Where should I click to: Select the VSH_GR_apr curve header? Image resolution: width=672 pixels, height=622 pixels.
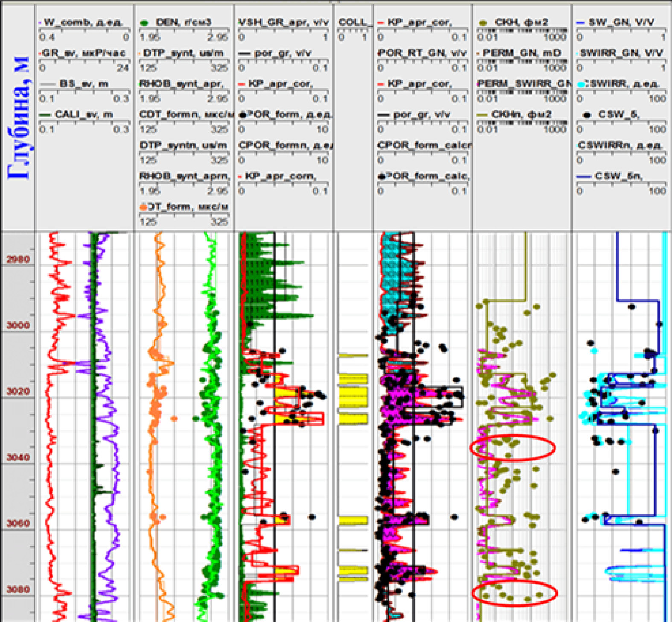coord(283,22)
